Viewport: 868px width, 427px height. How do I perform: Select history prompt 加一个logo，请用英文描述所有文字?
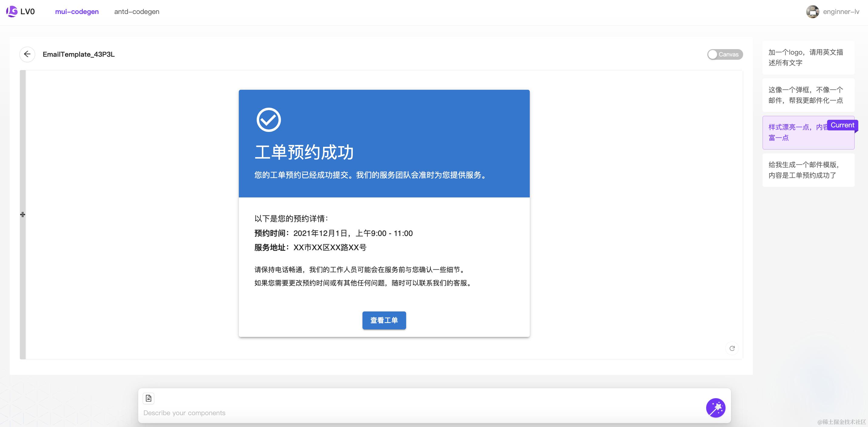[808, 58]
